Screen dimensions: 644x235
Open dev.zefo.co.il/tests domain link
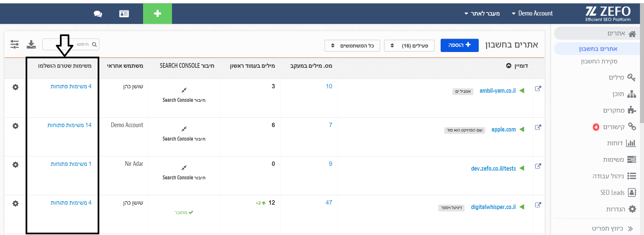494,168
